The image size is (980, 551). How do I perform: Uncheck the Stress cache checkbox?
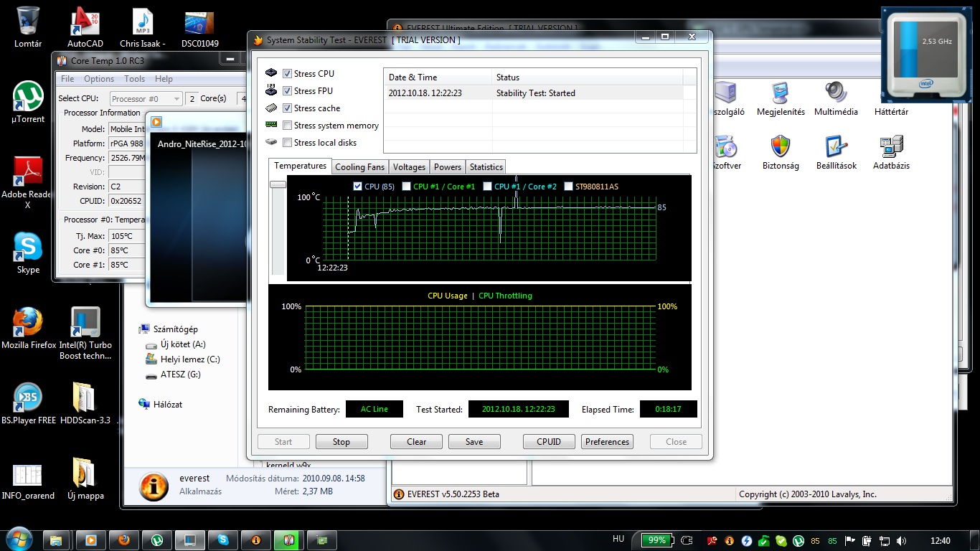pos(287,108)
